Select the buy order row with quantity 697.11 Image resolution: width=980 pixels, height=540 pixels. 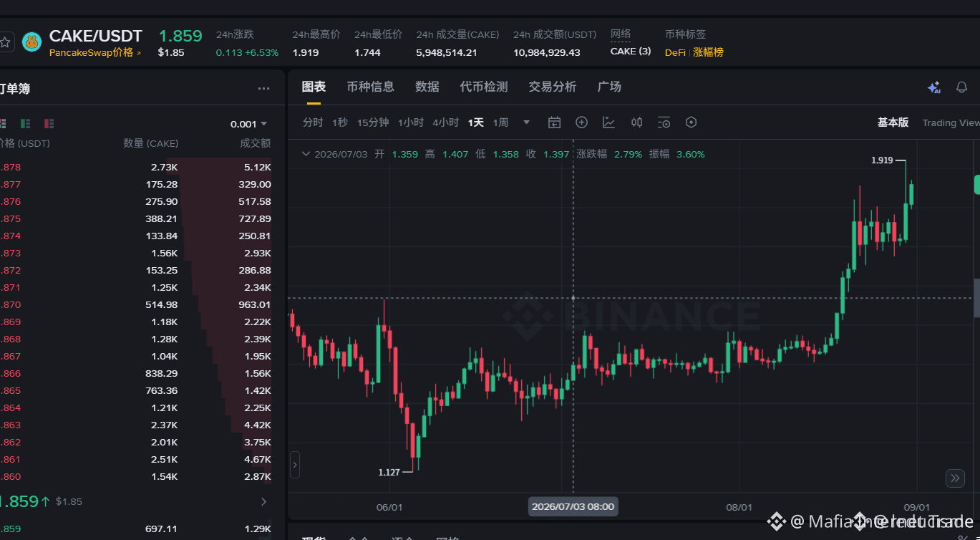tap(136, 529)
